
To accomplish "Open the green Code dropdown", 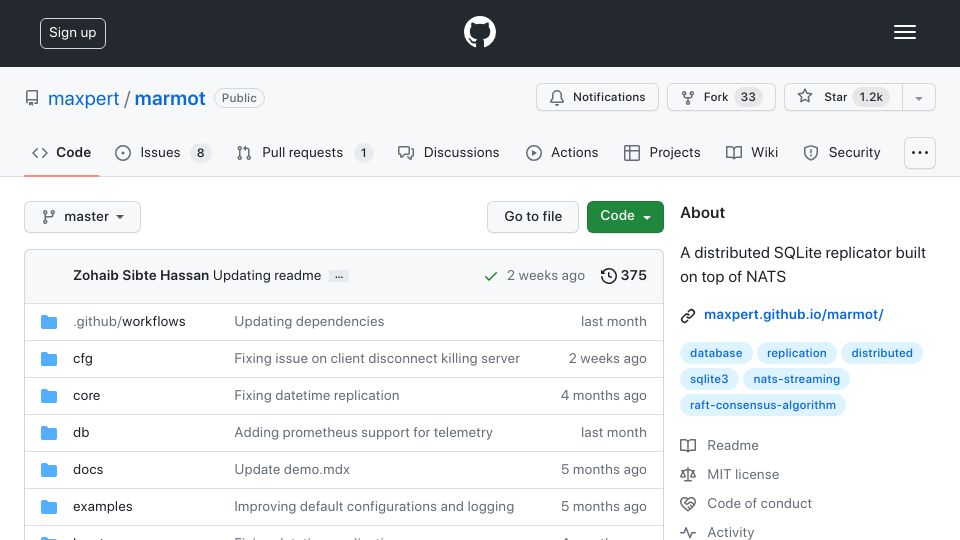I will point(625,217).
